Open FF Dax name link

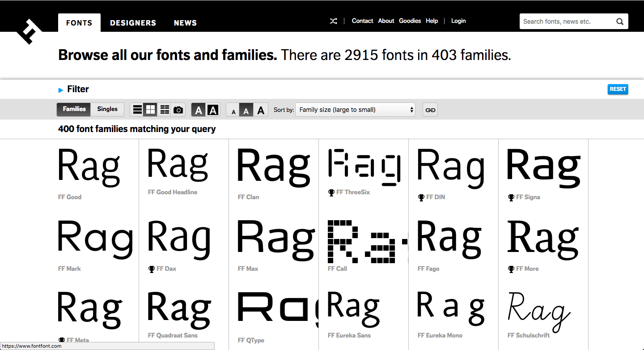[x=166, y=269]
